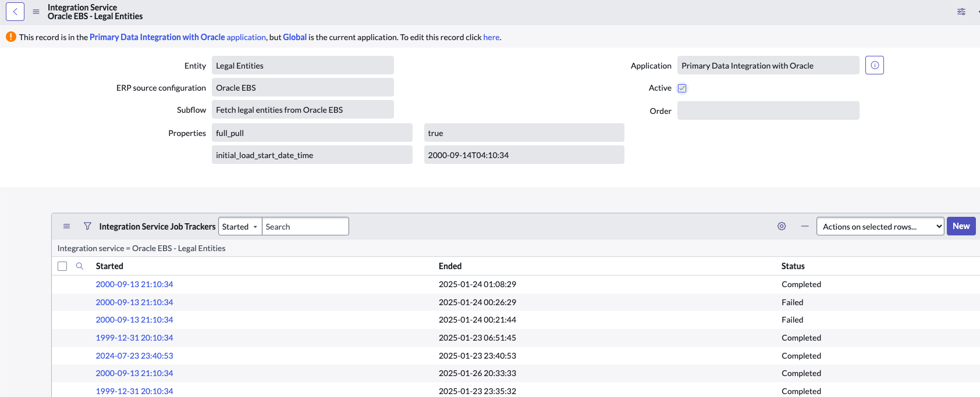The image size is (980, 397).
Task: Open job tracker ended 2025-01-23 06:51:45
Action: coord(134,338)
